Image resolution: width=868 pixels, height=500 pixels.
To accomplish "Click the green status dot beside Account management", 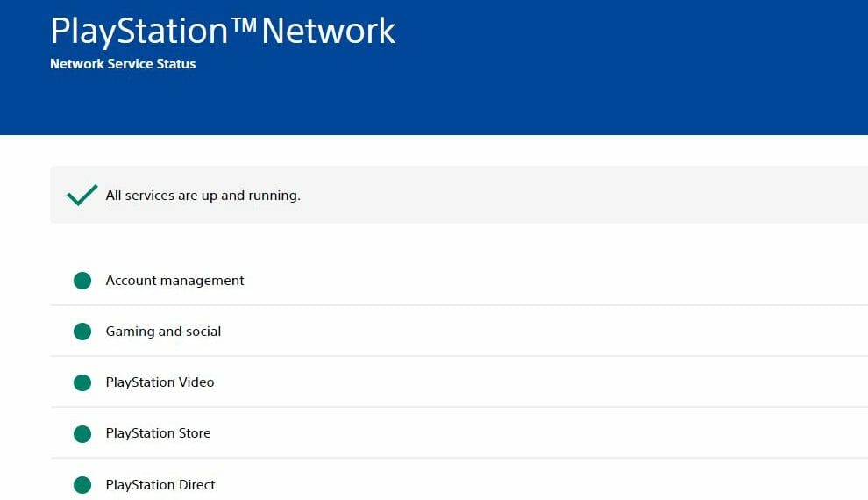I will (82, 281).
